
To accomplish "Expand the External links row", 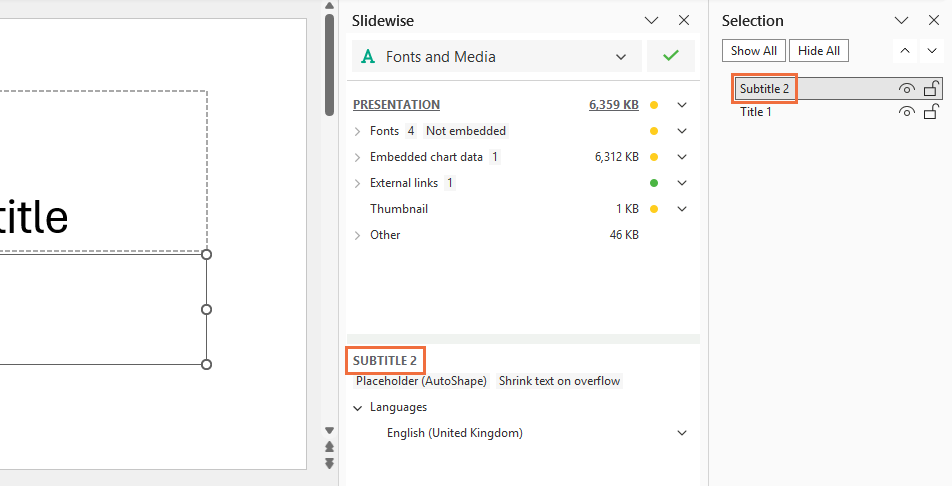I will pos(357,183).
